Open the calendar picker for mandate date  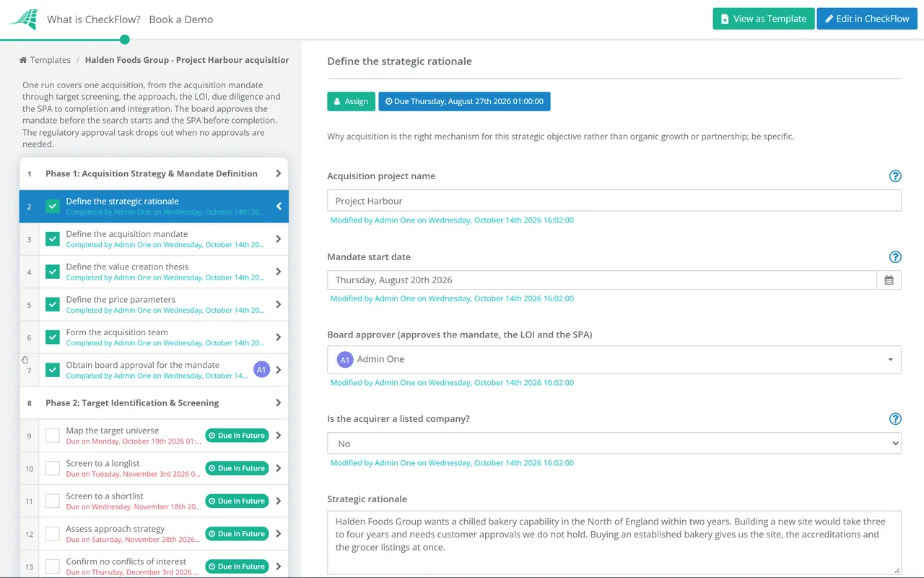889,280
